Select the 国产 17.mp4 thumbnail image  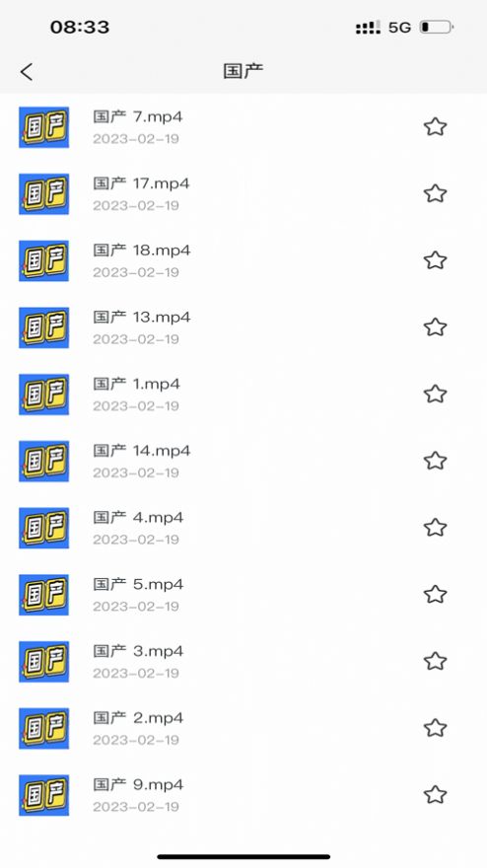pos(43,194)
